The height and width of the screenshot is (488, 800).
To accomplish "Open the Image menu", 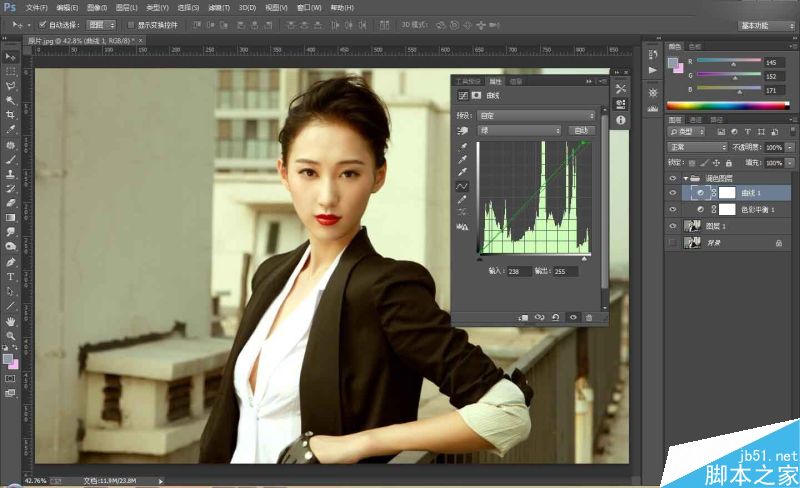I will click(x=97, y=8).
